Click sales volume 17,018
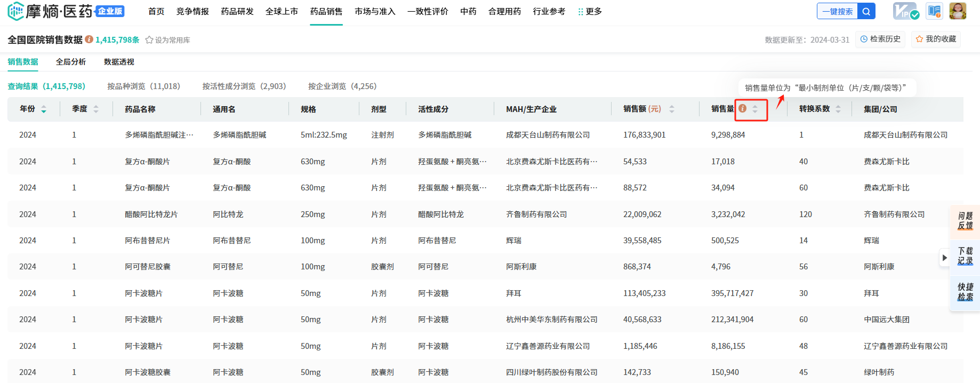 coord(722,162)
